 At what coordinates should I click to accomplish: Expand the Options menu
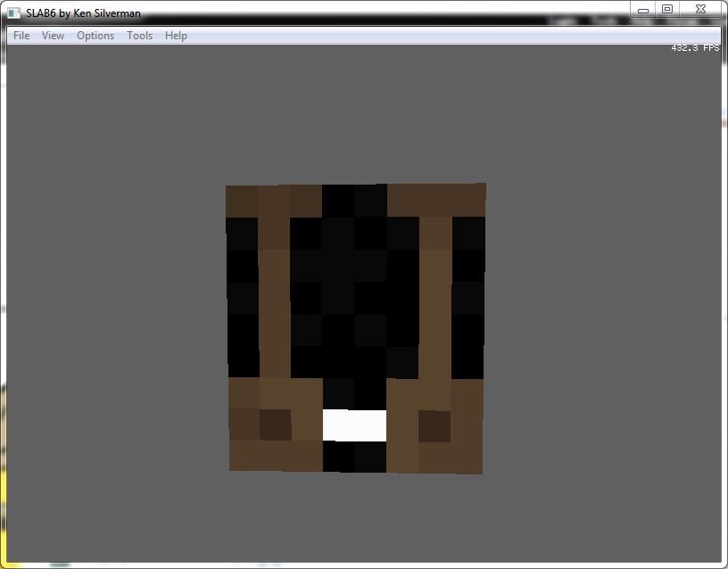point(95,36)
